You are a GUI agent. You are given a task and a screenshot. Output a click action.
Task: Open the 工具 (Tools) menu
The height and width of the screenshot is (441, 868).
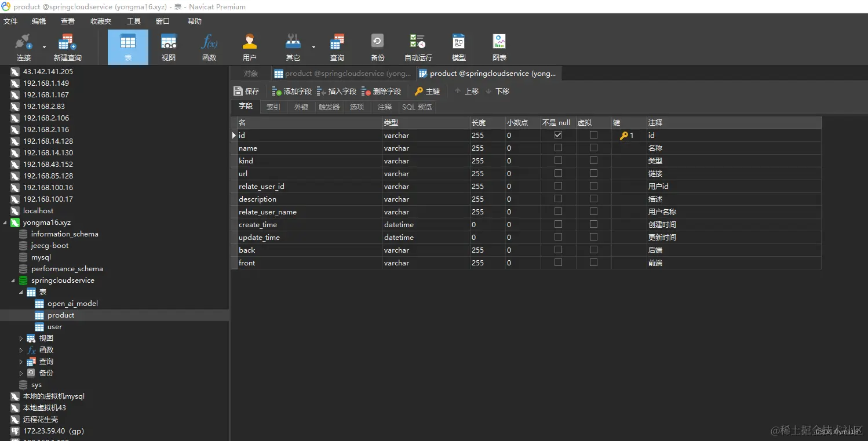[x=134, y=21]
